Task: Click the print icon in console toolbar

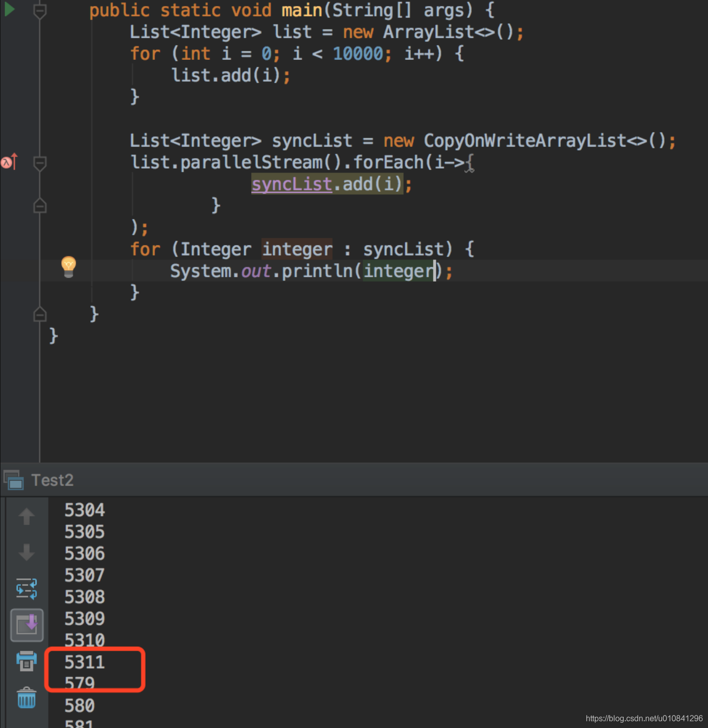Action: coord(26,661)
